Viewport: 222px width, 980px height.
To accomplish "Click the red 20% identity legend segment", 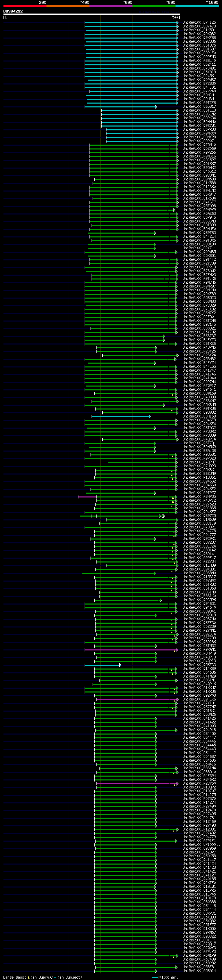I will (x=25, y=6).
